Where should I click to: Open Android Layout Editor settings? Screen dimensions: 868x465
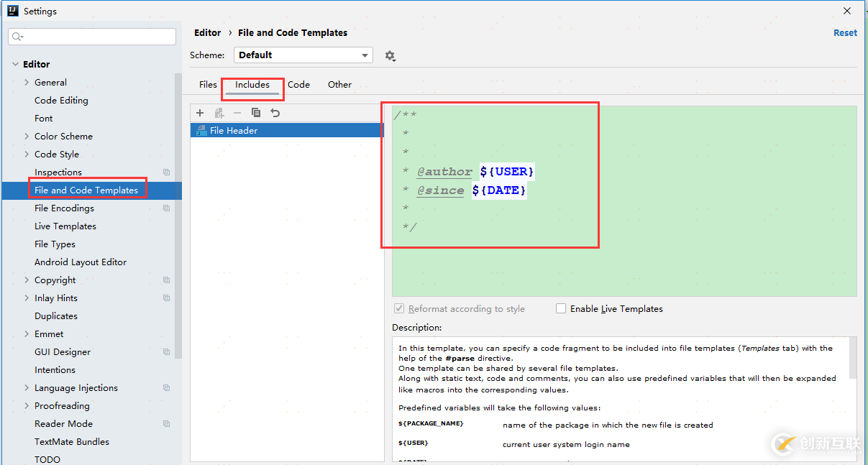pyautogui.click(x=81, y=262)
